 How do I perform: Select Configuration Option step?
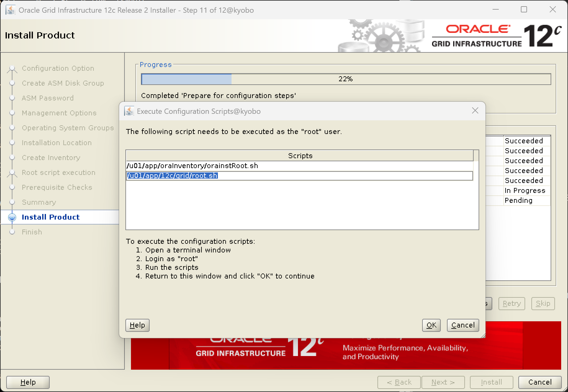click(x=58, y=68)
